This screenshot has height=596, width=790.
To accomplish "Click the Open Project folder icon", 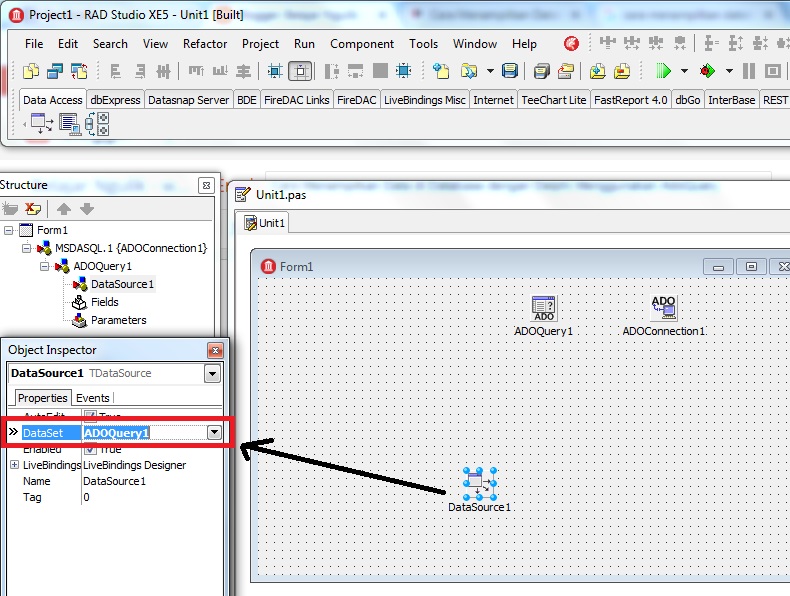I will 469,71.
